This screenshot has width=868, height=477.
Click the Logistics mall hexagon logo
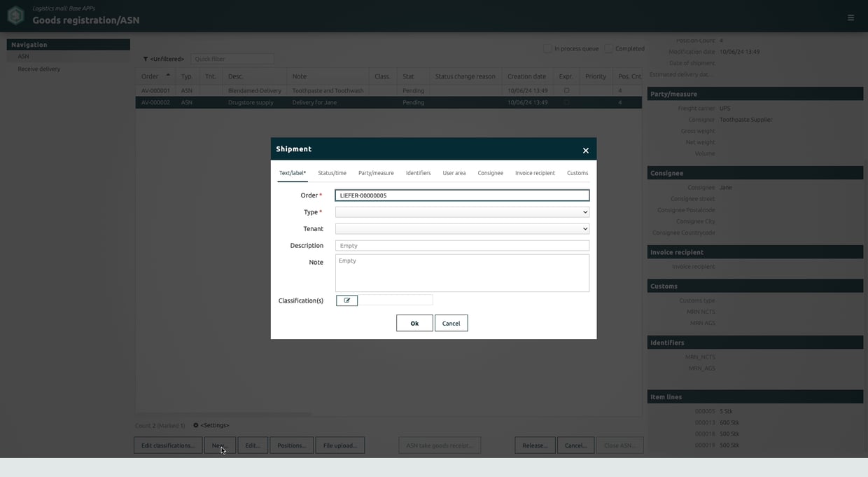pyautogui.click(x=15, y=15)
